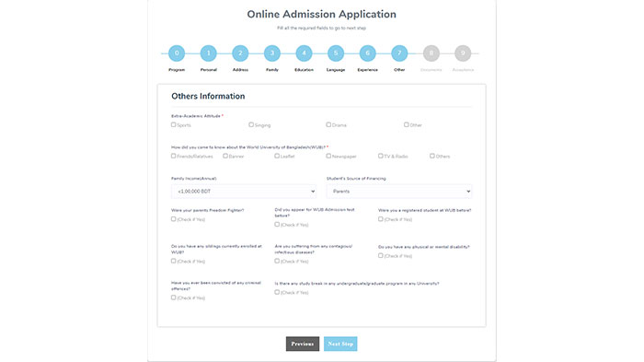644x362 pixels.
Task: Check the Sports aptitude checkbox
Action: point(173,124)
